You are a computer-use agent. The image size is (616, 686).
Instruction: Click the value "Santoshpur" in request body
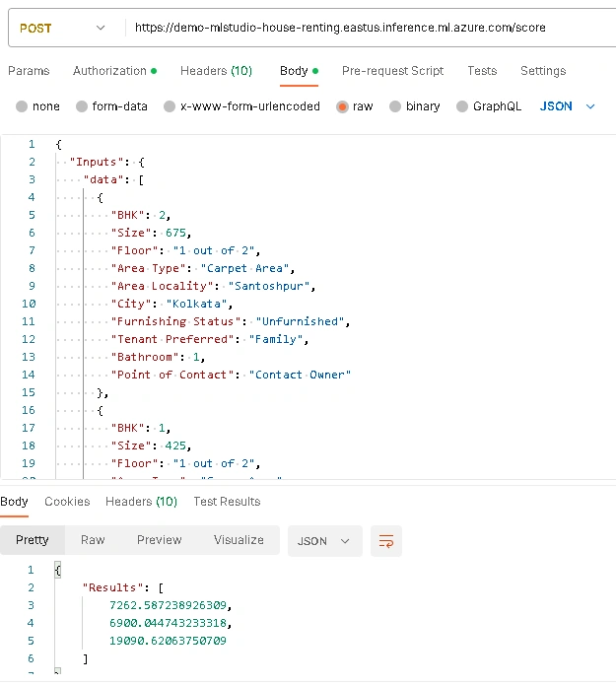coord(269,286)
